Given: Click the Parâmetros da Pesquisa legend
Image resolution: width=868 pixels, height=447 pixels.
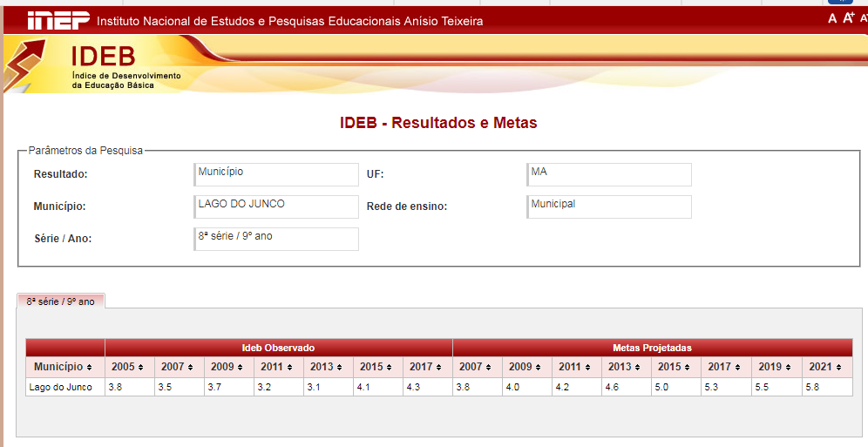Looking at the screenshot, I should tap(85, 151).
